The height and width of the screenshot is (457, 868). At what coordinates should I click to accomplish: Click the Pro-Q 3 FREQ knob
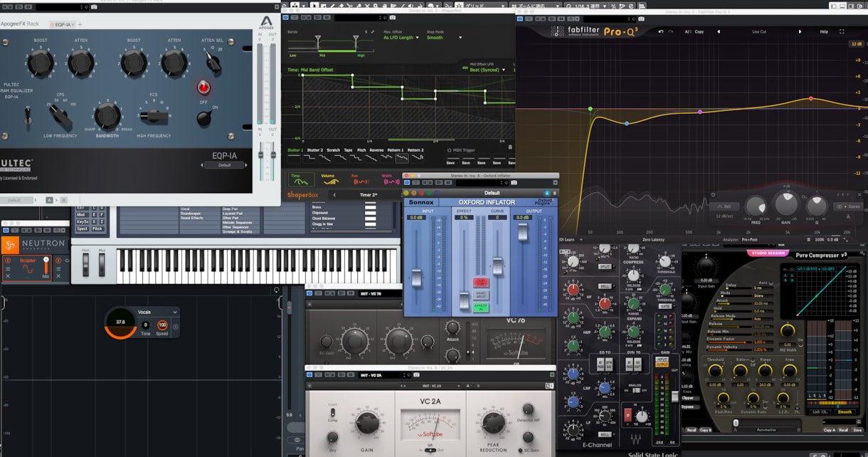tap(756, 207)
